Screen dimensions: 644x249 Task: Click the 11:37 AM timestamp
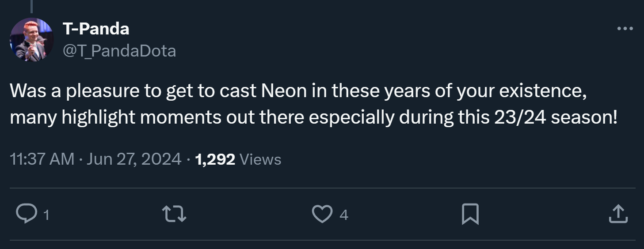[x=42, y=159]
